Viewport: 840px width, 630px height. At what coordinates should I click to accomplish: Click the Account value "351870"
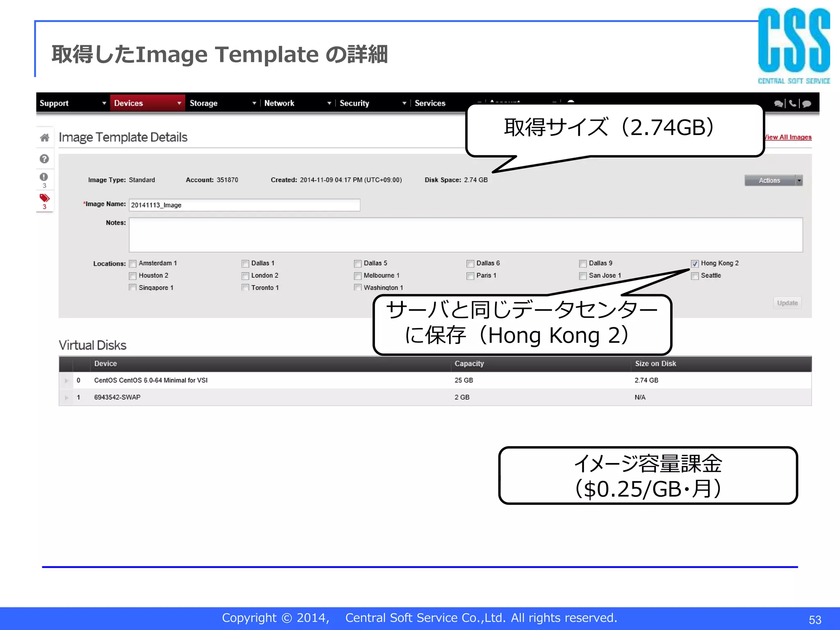tap(227, 180)
